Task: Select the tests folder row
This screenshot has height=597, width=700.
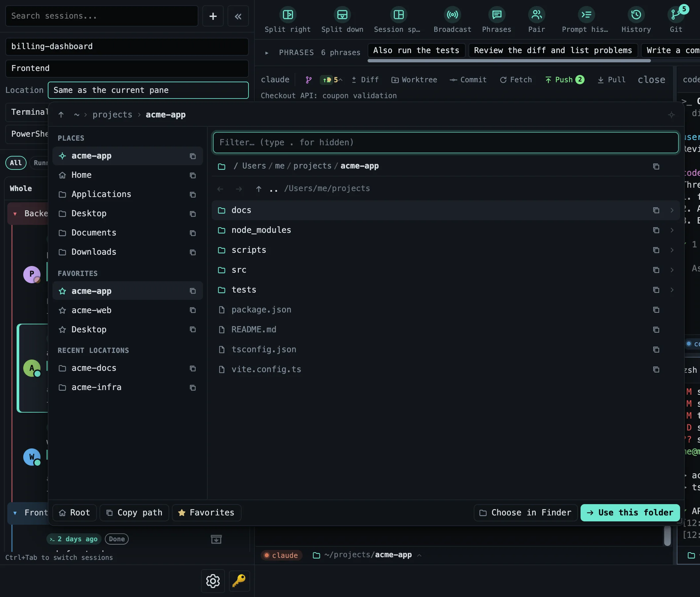Action: point(445,290)
